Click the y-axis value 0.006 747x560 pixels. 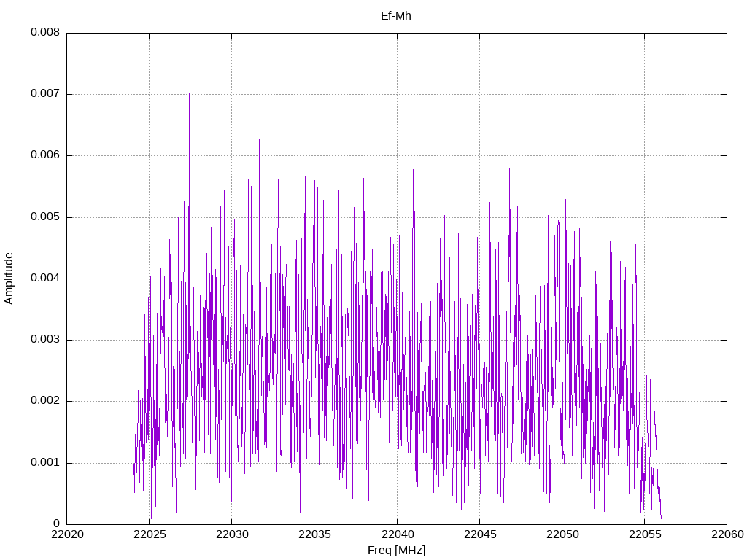click(45, 155)
